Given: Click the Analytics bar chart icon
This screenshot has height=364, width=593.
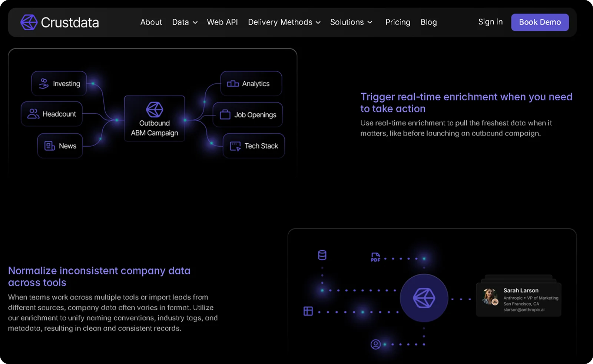Looking at the screenshot, I should pyautogui.click(x=233, y=84).
